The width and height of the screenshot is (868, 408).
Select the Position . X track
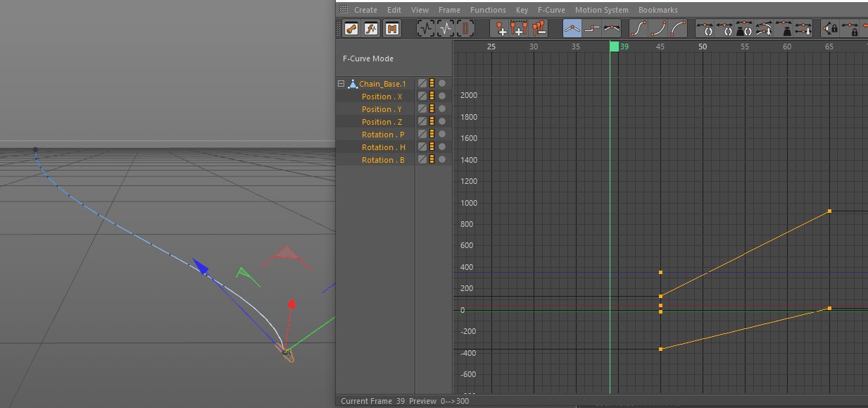(x=382, y=97)
